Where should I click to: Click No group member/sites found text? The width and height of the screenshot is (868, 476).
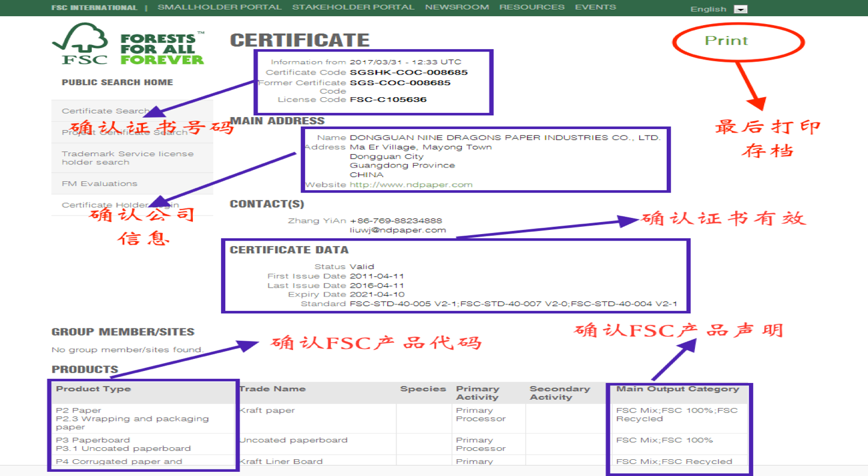pyautogui.click(x=127, y=349)
